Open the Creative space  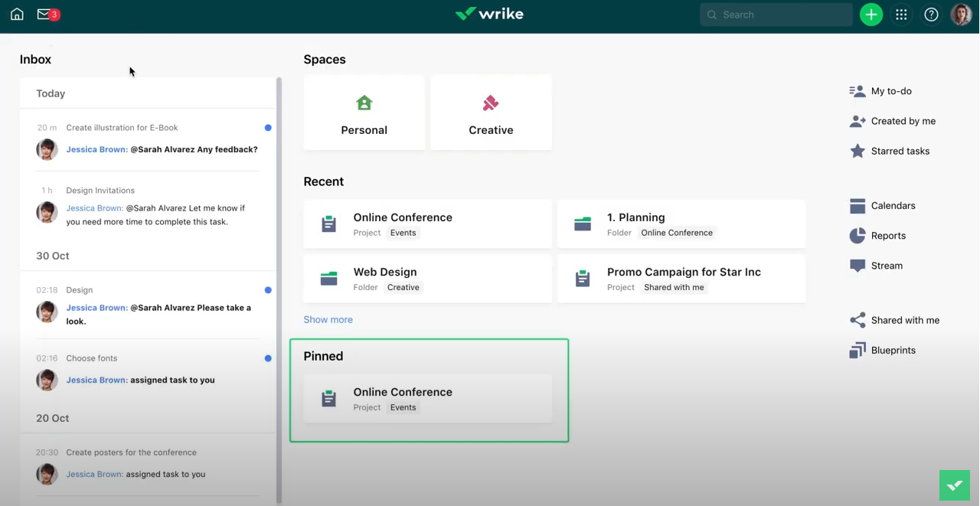tap(491, 113)
